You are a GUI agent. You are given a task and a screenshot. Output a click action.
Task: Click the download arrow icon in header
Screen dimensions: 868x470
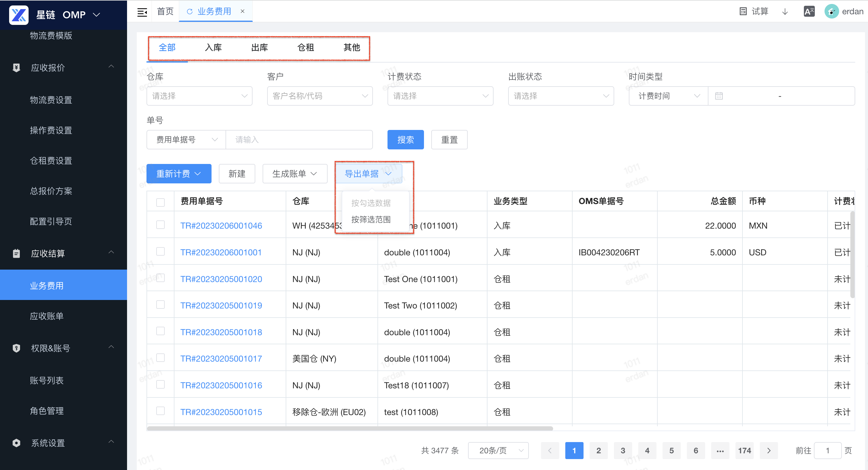point(785,12)
